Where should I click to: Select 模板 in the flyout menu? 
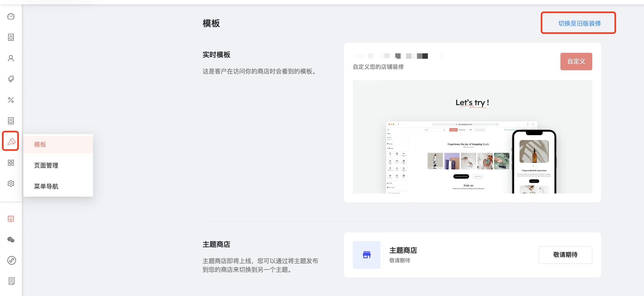(58, 144)
